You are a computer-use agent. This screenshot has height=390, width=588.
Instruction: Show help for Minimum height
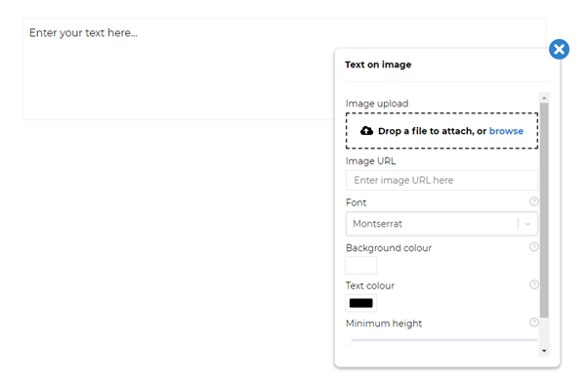[533, 323]
